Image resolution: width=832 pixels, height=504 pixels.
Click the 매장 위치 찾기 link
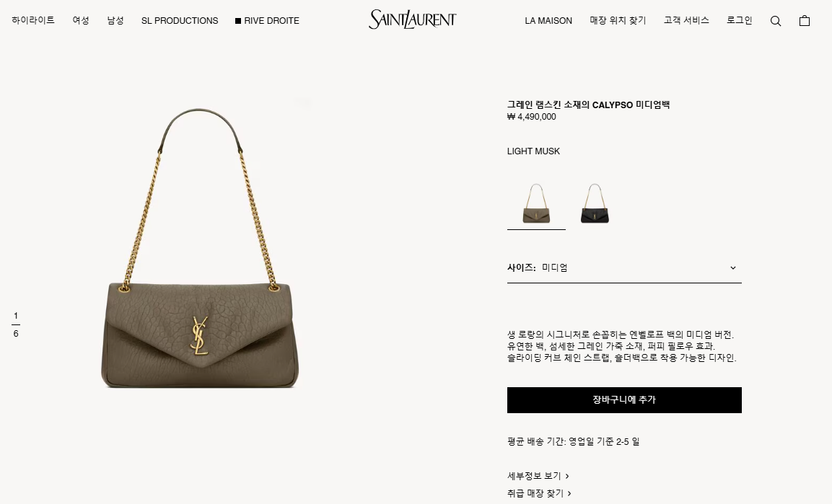pos(618,20)
